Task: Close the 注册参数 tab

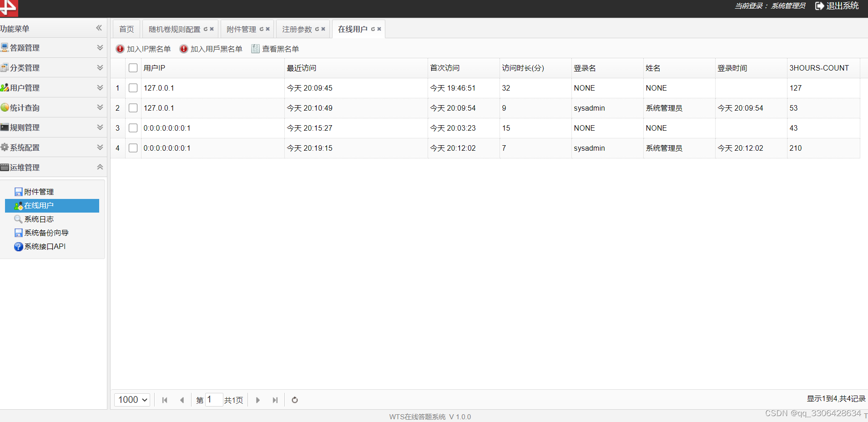Action: tap(323, 29)
